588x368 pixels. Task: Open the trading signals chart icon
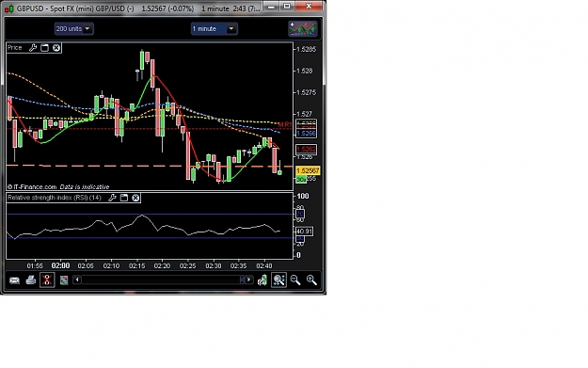(303, 29)
